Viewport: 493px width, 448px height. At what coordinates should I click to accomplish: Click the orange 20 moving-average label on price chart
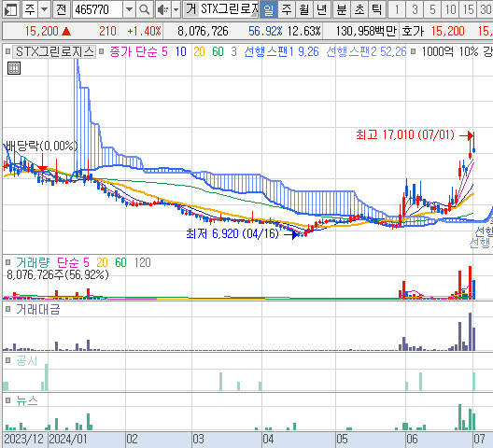pyautogui.click(x=199, y=51)
